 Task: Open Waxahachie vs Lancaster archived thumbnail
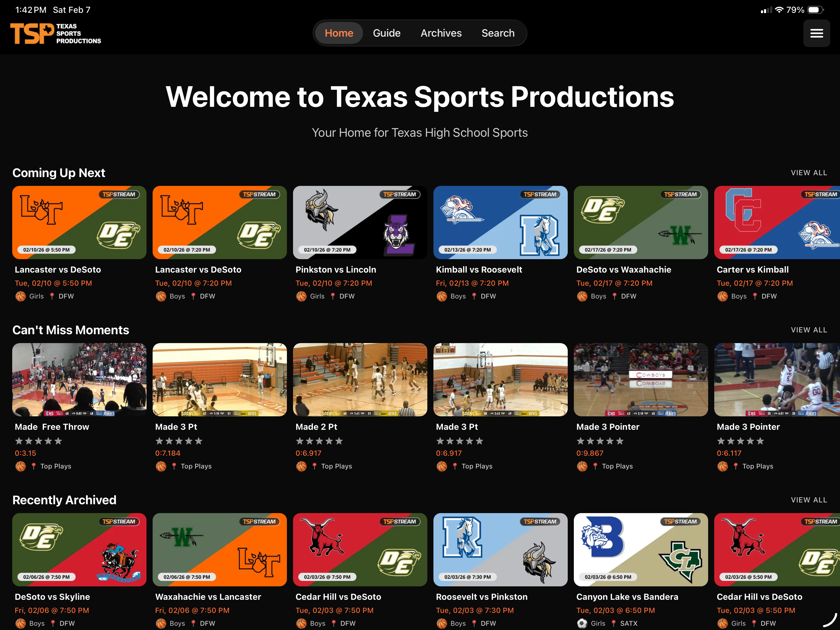click(x=219, y=550)
